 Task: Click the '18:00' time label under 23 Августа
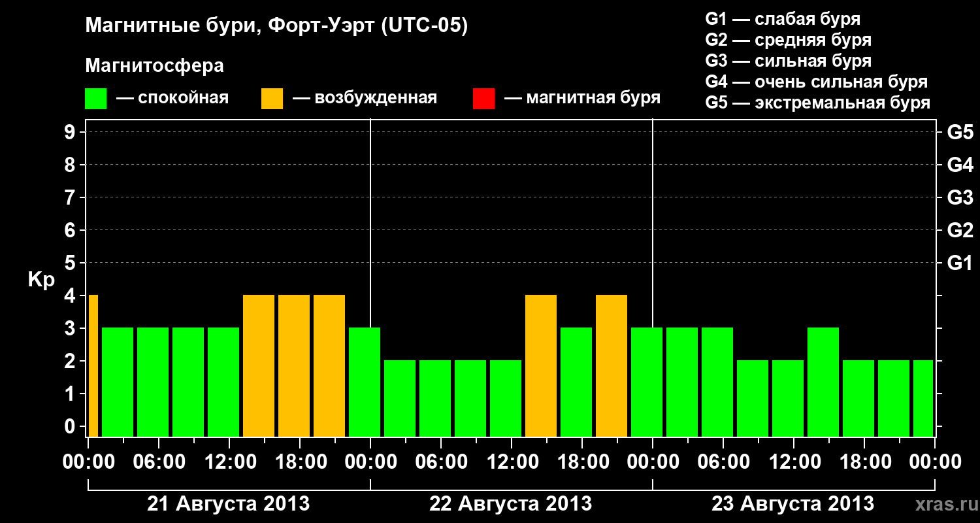pos(864,462)
